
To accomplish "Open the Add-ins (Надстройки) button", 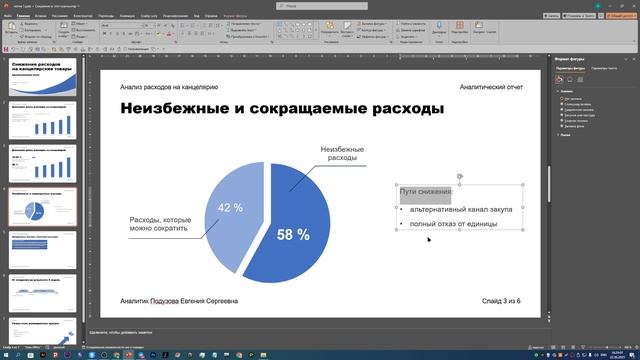I will click(x=460, y=28).
